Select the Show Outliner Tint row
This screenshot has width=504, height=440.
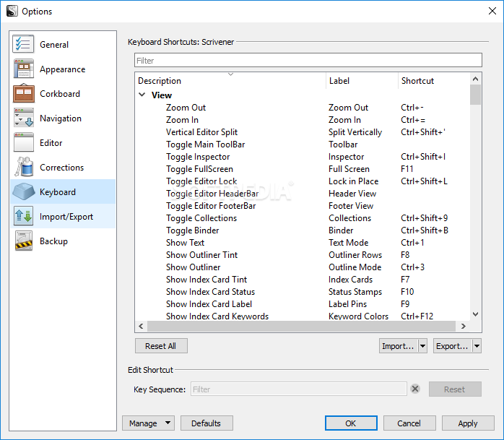[302, 255]
